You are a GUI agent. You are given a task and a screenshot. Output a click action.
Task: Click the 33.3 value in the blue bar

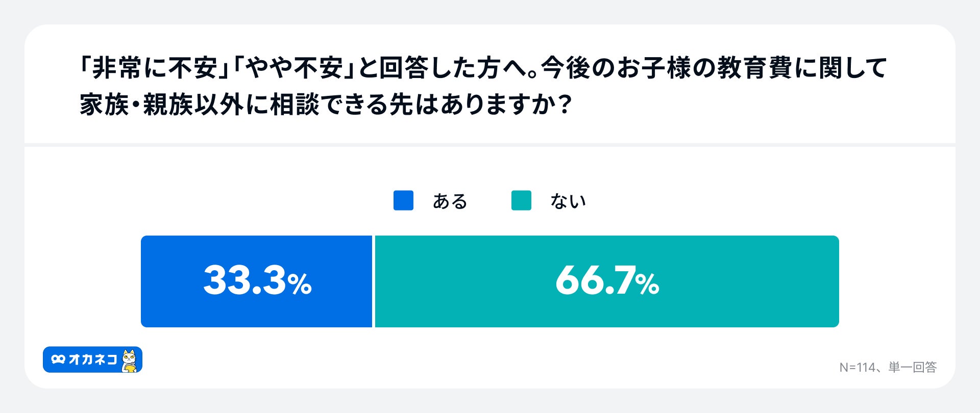click(x=244, y=281)
